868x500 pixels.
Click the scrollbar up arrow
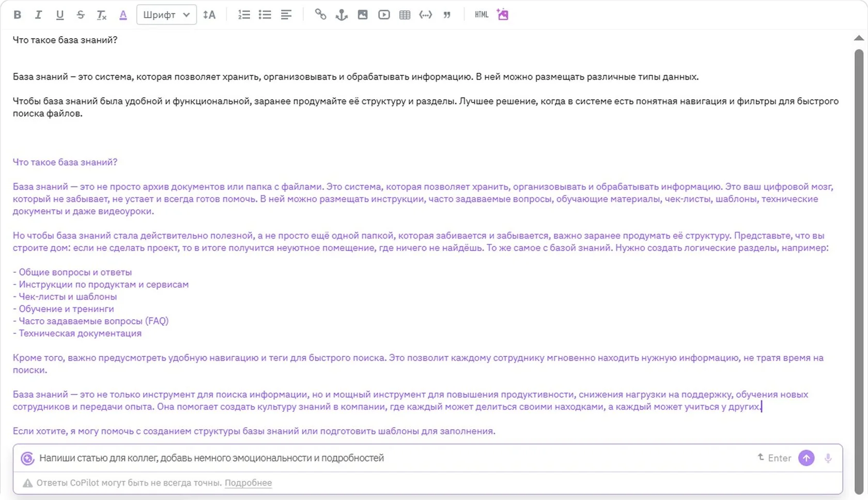(x=859, y=38)
